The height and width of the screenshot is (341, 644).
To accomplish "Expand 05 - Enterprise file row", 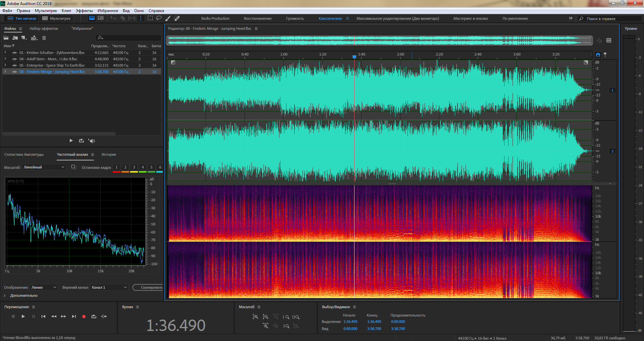I will 5,65.
